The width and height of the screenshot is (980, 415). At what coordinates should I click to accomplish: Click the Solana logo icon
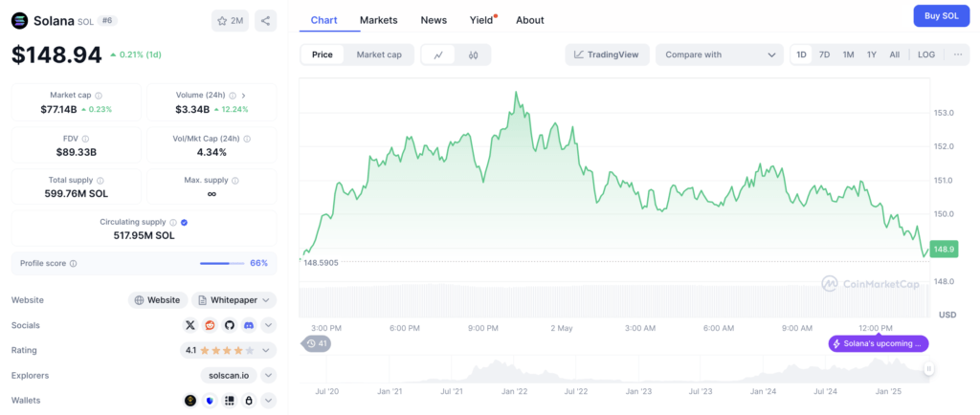(x=20, y=21)
